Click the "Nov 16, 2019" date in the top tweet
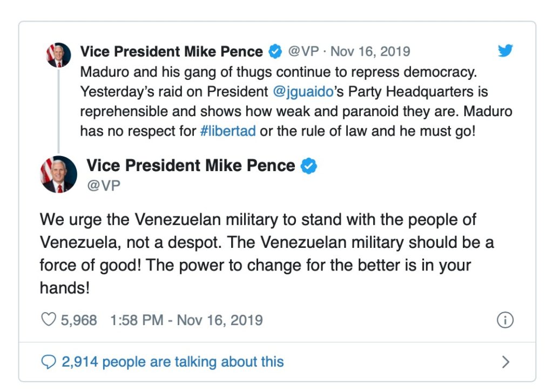The image size is (553, 392). tap(370, 52)
